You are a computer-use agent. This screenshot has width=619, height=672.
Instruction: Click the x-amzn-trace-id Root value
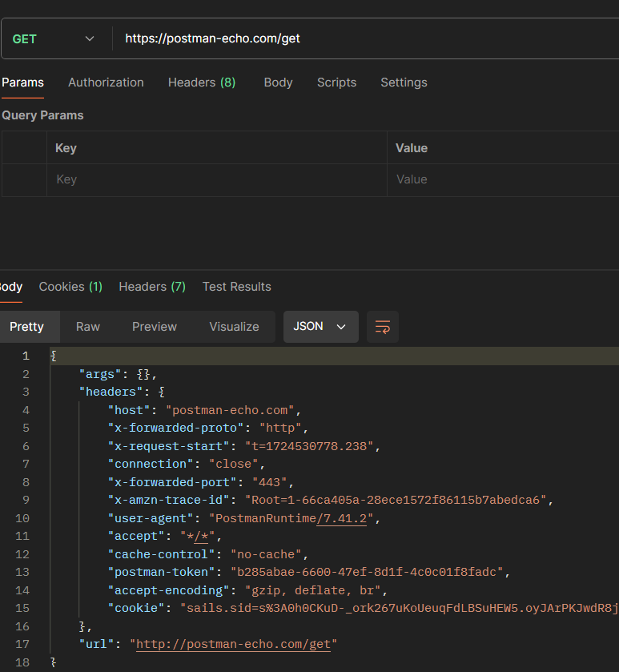tap(396, 500)
